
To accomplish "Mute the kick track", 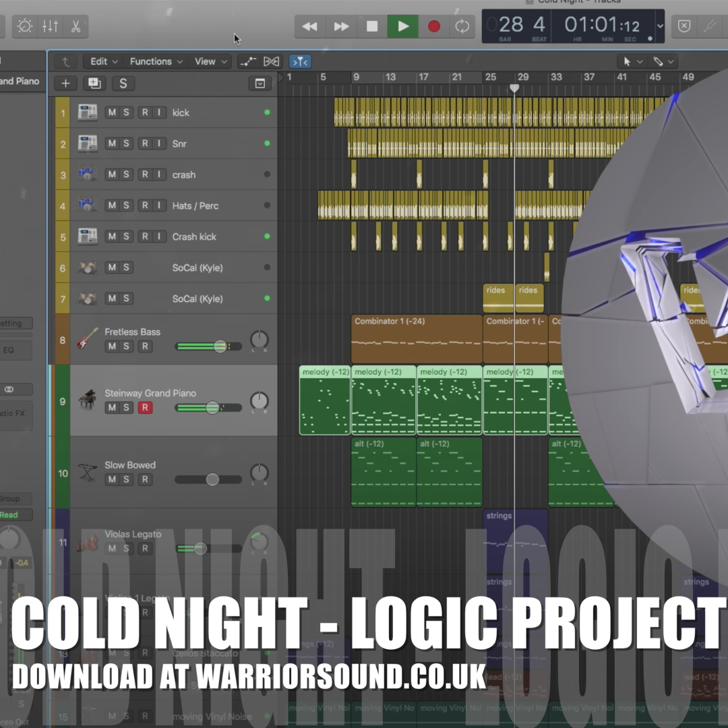I will [x=112, y=113].
